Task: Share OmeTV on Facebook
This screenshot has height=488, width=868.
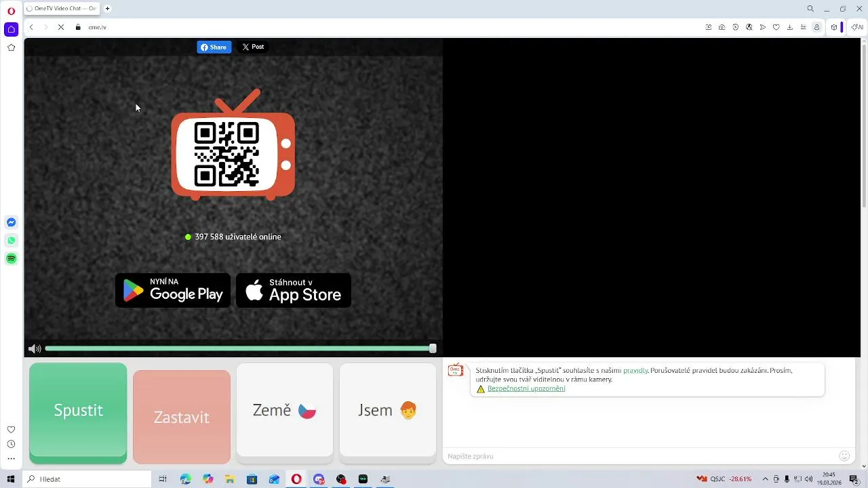Action: (214, 47)
